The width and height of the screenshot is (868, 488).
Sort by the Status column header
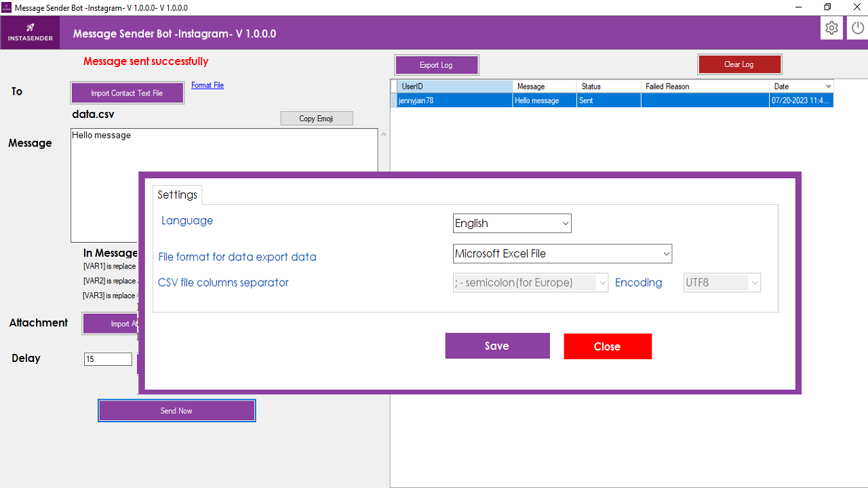click(609, 87)
